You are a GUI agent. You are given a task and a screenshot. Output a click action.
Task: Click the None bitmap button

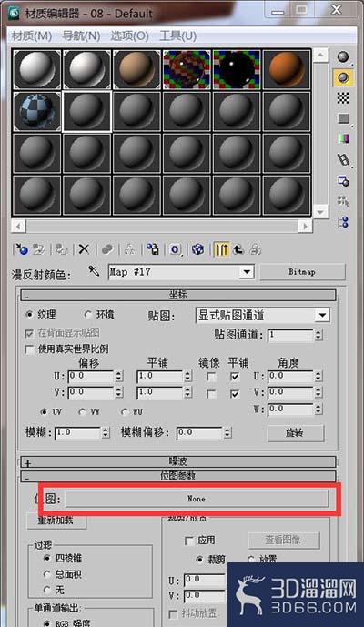pyautogui.click(x=197, y=499)
